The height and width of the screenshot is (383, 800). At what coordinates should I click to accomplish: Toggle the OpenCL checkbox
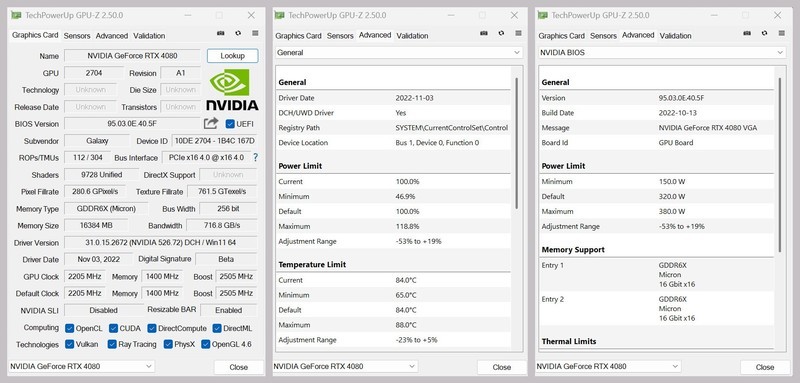tap(70, 328)
